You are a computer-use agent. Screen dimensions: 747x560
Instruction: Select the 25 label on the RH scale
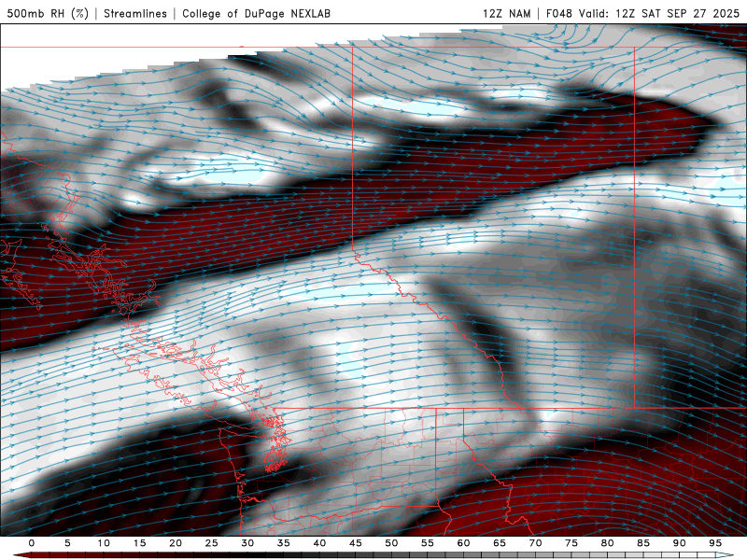pyautogui.click(x=211, y=543)
